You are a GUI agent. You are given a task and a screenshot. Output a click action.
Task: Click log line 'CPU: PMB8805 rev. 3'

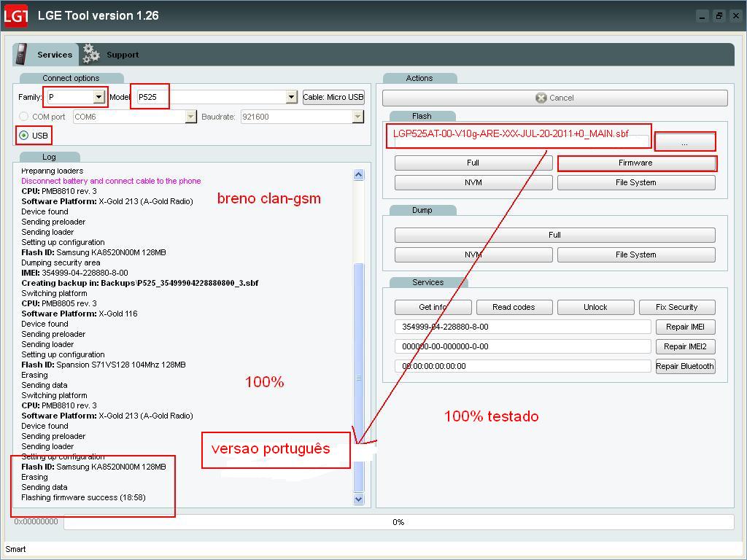point(59,303)
